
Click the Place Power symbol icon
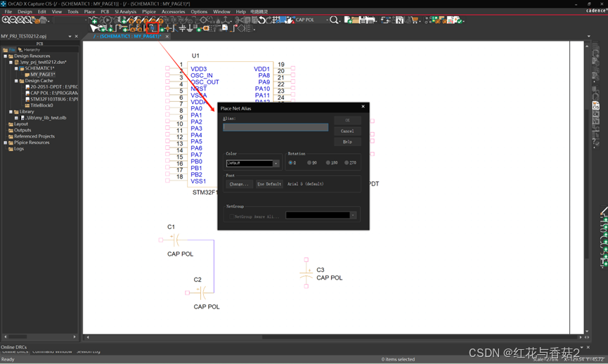pyautogui.click(x=182, y=28)
